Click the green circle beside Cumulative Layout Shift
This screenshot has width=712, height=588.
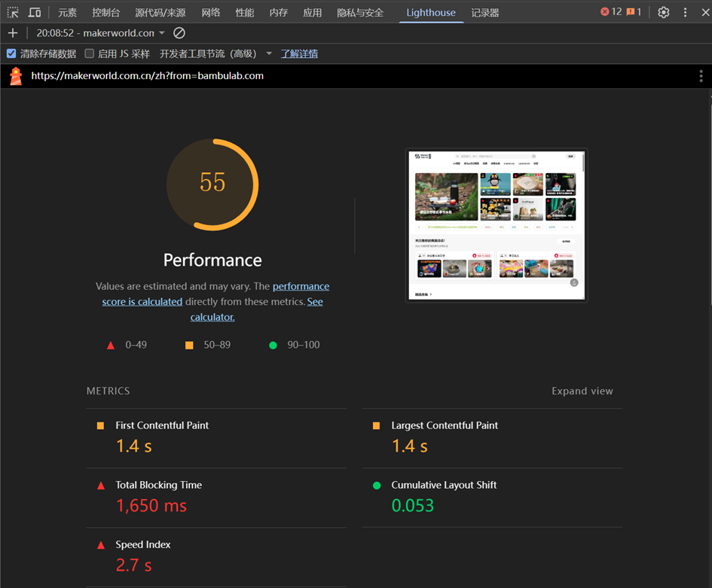tap(377, 486)
